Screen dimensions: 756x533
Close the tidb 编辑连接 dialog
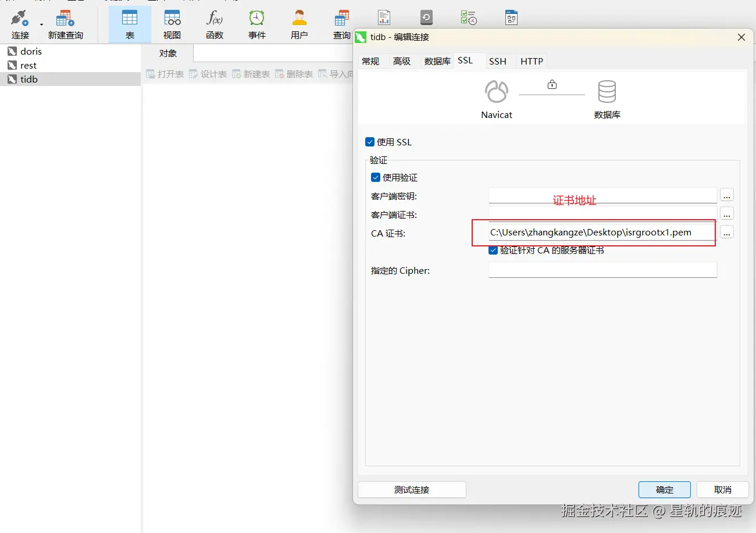[741, 37]
